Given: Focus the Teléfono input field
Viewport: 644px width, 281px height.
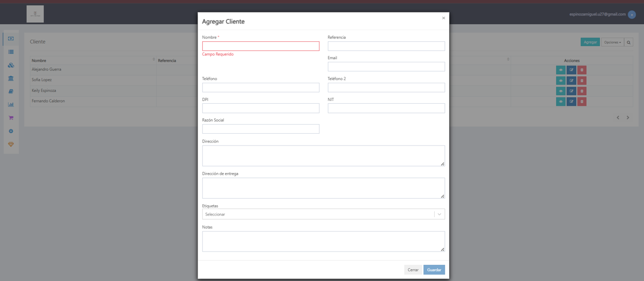Looking at the screenshot, I should pyautogui.click(x=261, y=88).
